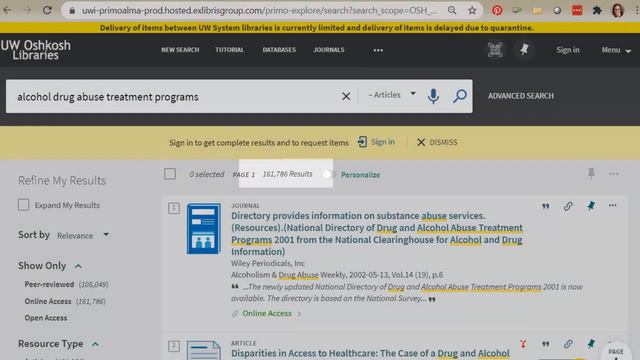The height and width of the screenshot is (360, 640).
Task: Open Disparities in Access to Healthcare title
Action: (370, 353)
